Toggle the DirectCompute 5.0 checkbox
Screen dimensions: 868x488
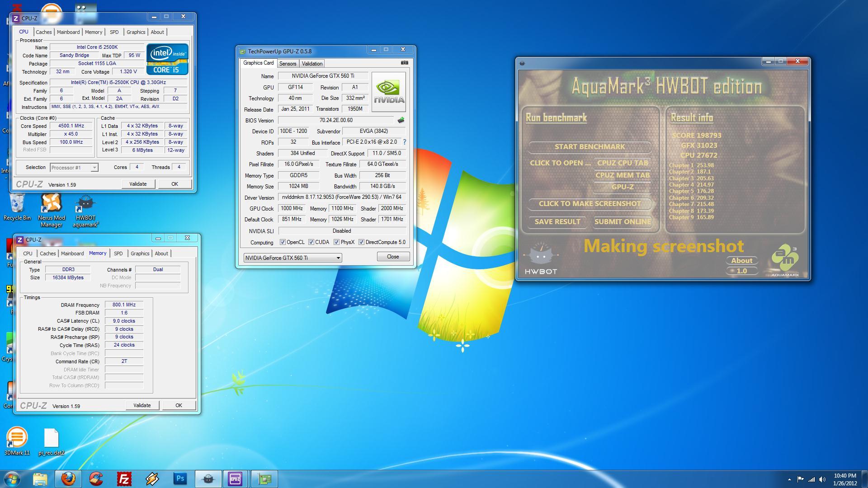[x=361, y=242]
